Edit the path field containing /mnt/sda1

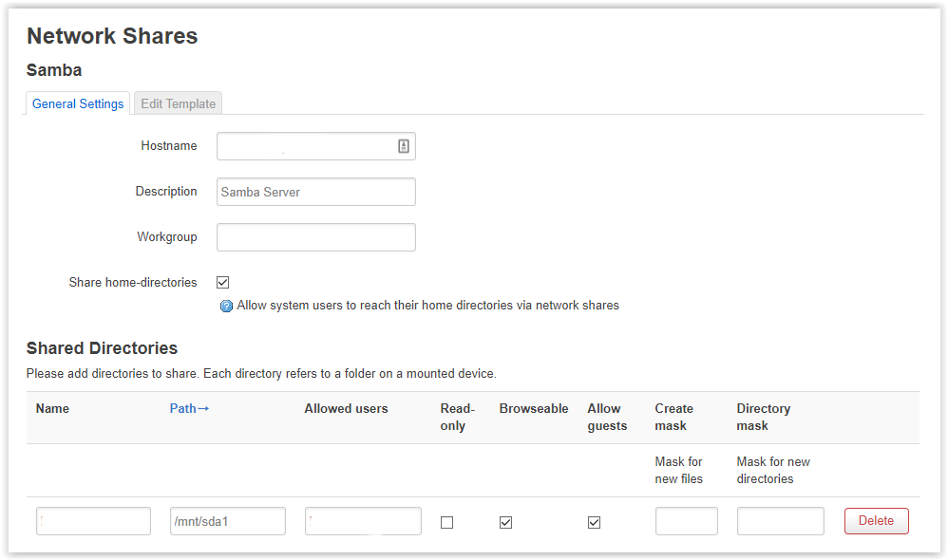228,521
